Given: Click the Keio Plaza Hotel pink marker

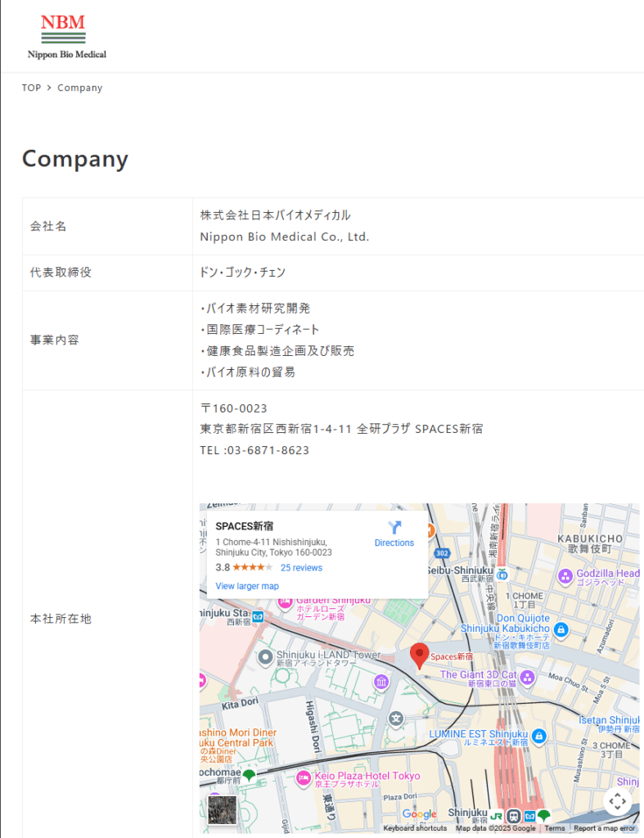Looking at the screenshot, I should (303, 777).
